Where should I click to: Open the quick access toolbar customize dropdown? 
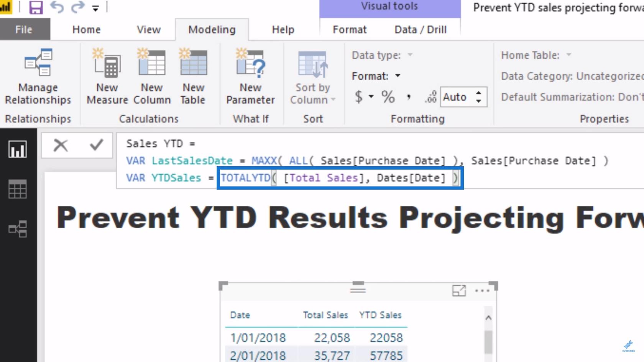click(95, 8)
